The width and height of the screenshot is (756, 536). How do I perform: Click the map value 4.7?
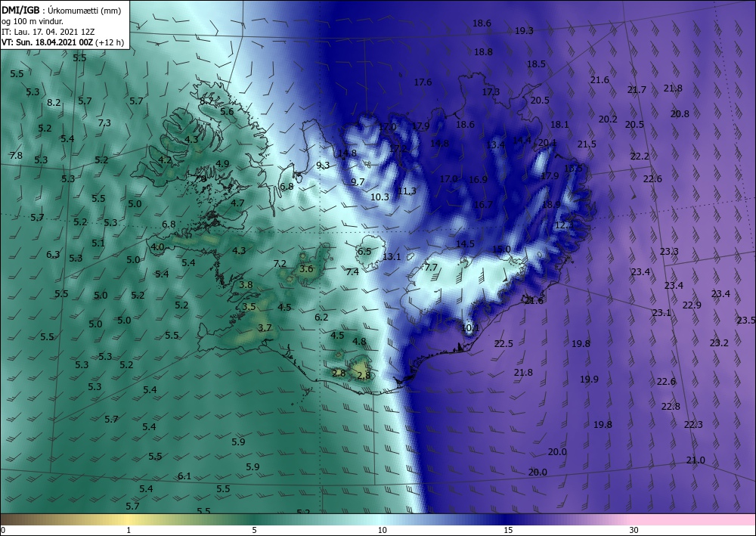[x=237, y=203]
